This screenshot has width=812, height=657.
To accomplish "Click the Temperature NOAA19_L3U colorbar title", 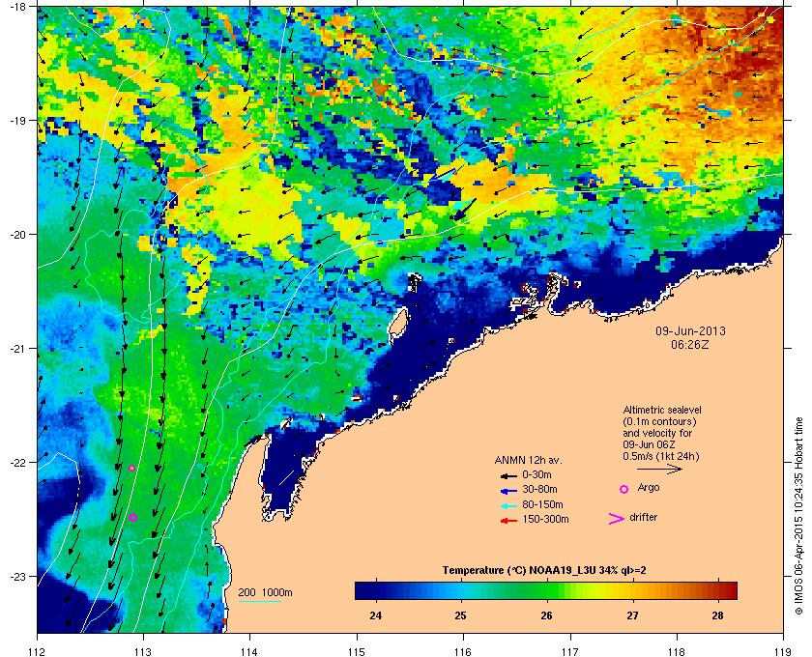I will 544,571.
